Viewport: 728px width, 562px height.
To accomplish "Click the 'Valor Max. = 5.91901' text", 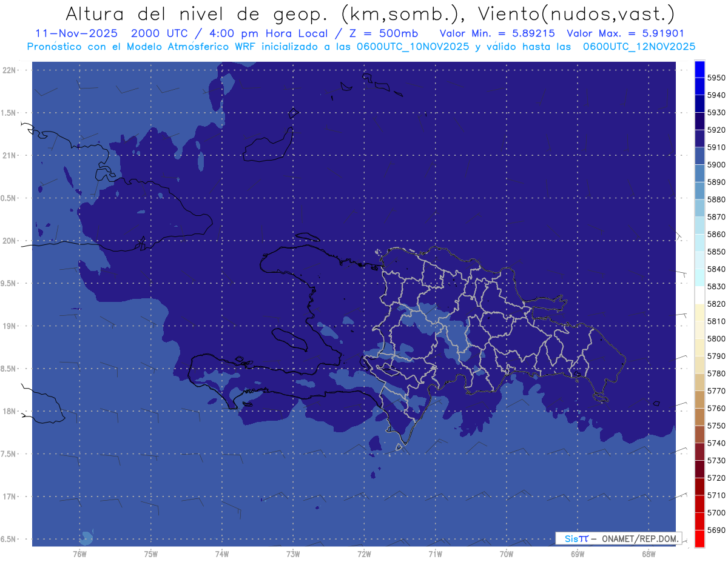I will (x=625, y=33).
